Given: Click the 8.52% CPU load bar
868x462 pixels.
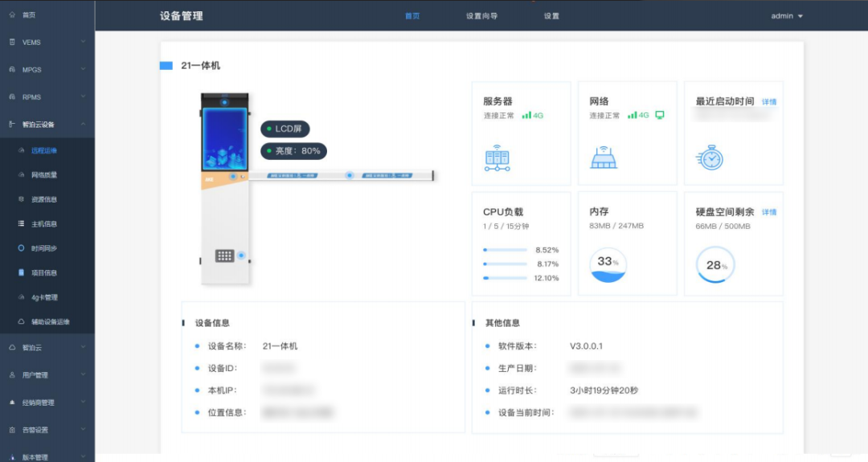Looking at the screenshot, I should click(505, 250).
